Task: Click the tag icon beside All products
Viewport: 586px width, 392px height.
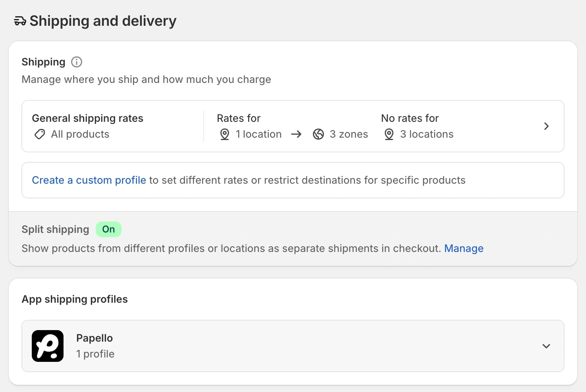Action: coord(39,134)
